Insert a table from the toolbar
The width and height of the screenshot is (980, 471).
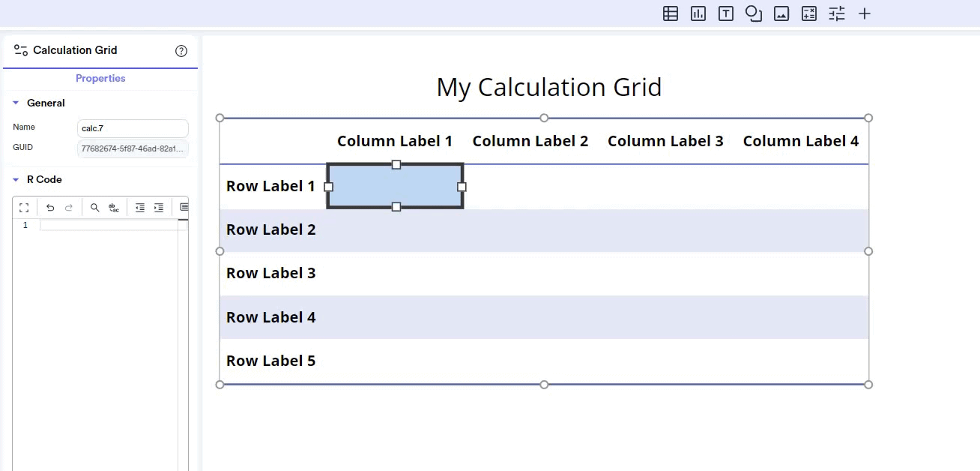[671, 13]
